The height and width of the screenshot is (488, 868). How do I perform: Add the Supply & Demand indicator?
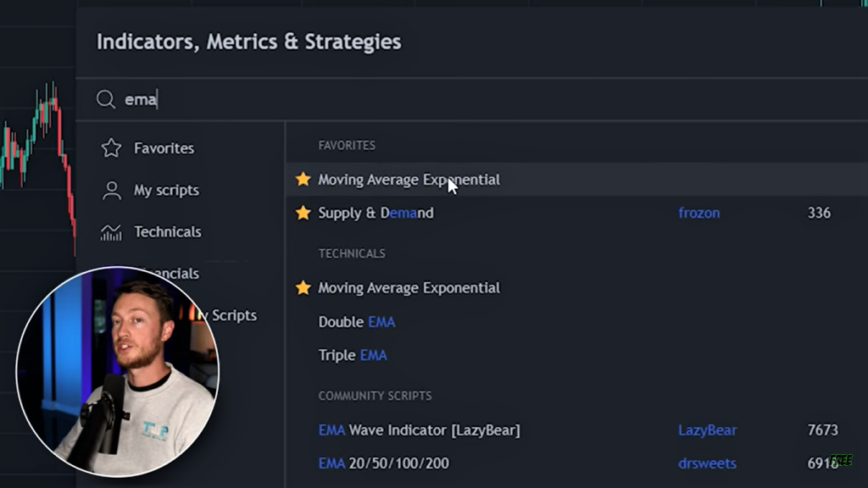click(376, 213)
